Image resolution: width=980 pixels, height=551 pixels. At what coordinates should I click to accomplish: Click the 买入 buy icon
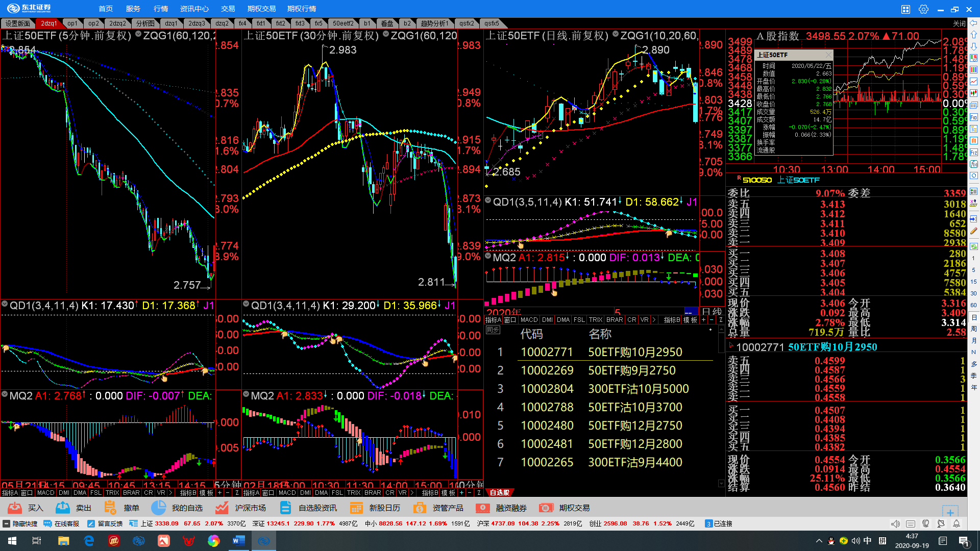click(x=15, y=508)
